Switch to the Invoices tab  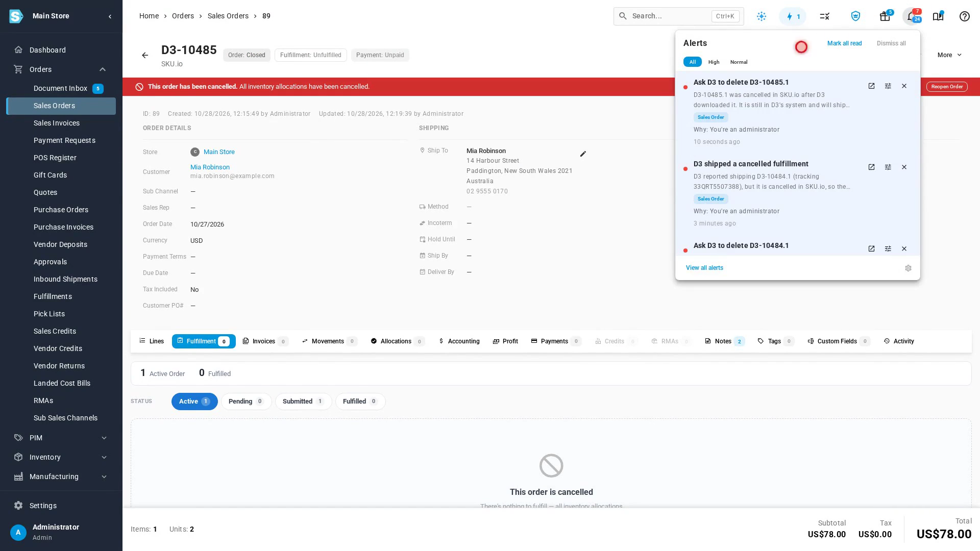(x=265, y=341)
